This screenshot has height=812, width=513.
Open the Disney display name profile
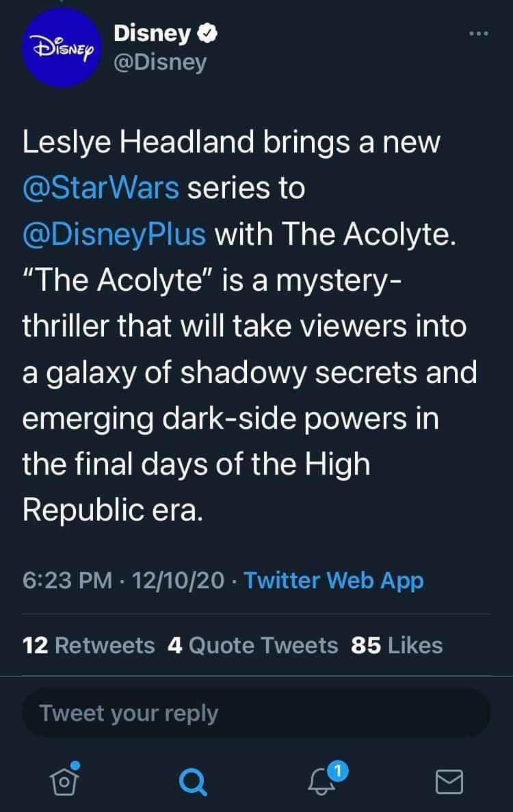tap(153, 33)
